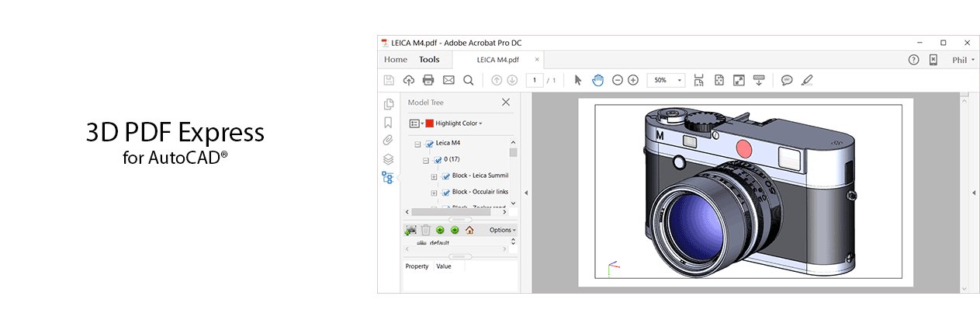Open the Find magnifier tool

[469, 80]
